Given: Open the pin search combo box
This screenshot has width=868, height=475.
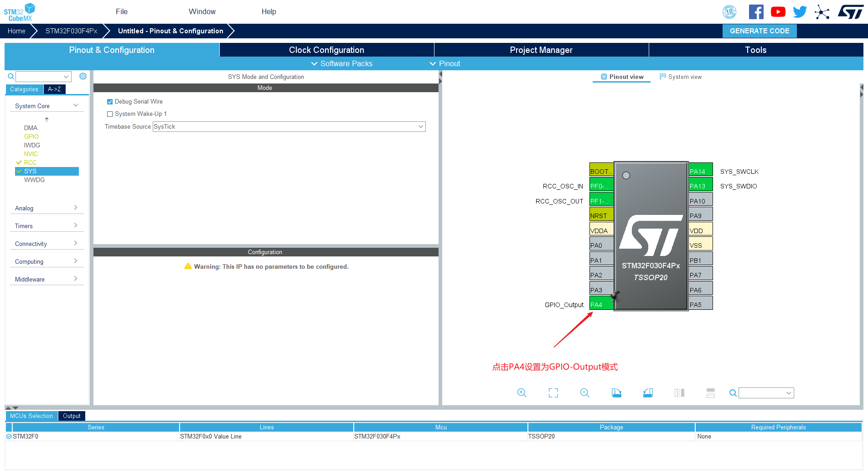Looking at the screenshot, I should [766, 393].
